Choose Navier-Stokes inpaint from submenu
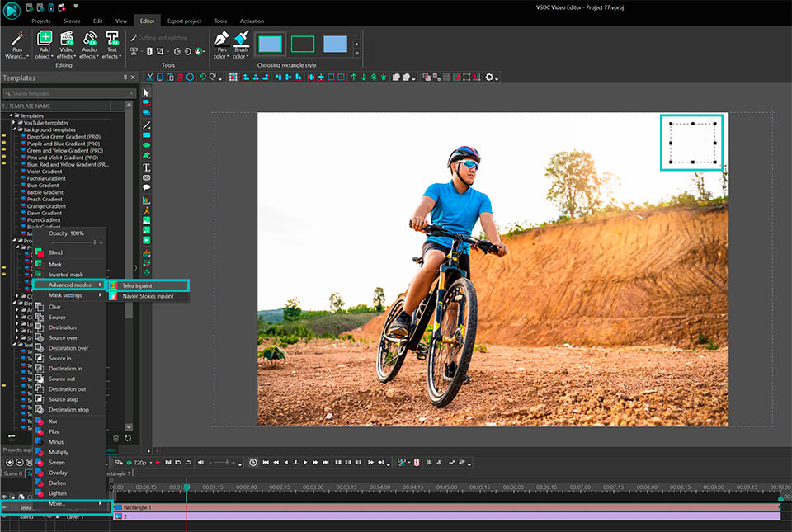The height and width of the screenshot is (532, 792). (148, 295)
